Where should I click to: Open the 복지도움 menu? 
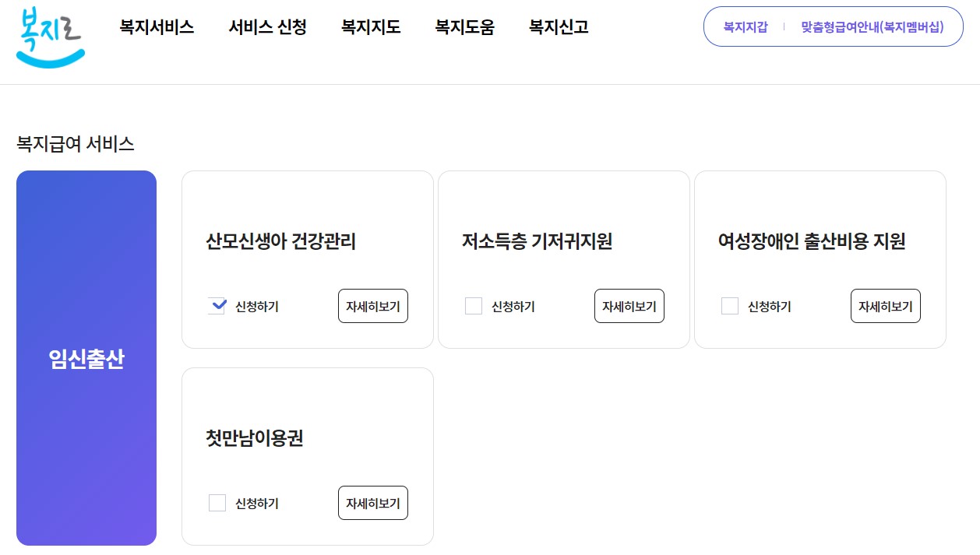point(464,26)
